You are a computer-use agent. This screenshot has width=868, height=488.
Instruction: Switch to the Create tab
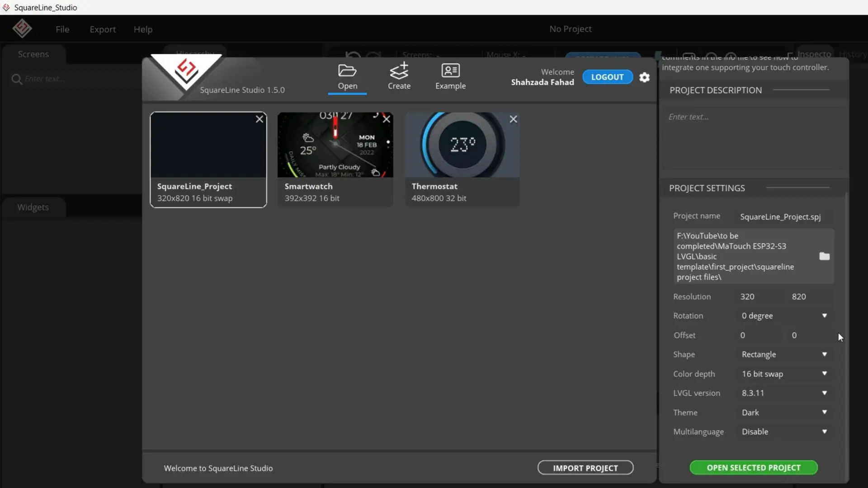(x=399, y=77)
